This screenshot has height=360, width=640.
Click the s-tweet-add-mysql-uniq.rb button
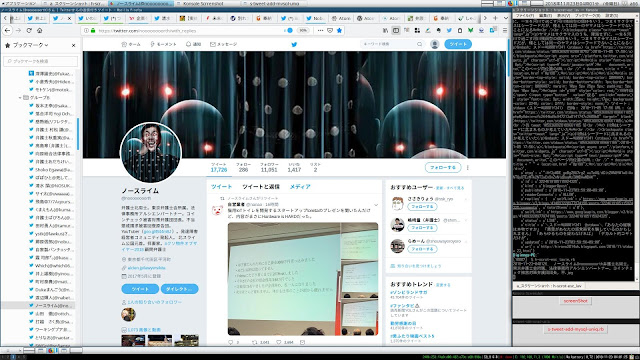coord(576,329)
